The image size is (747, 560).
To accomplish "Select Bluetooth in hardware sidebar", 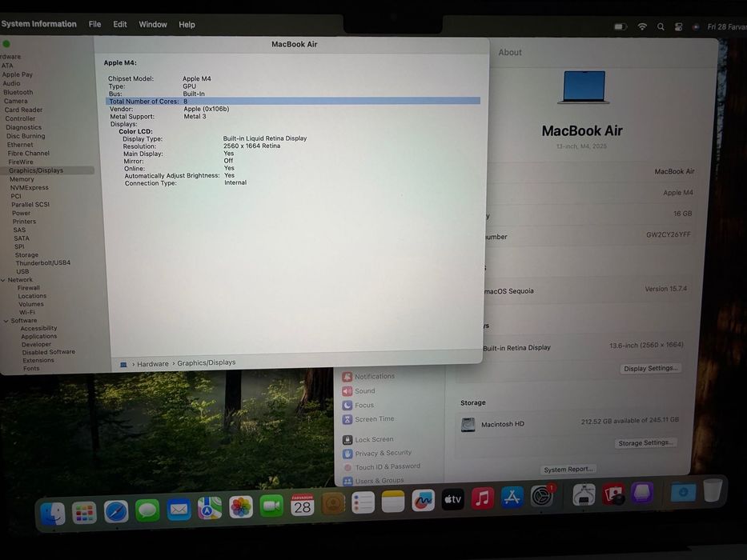I will coord(18,92).
